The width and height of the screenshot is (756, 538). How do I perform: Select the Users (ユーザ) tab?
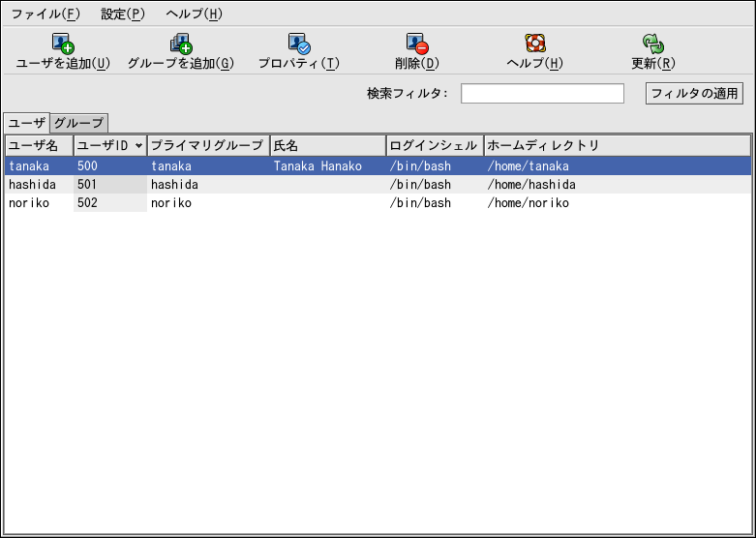26,123
